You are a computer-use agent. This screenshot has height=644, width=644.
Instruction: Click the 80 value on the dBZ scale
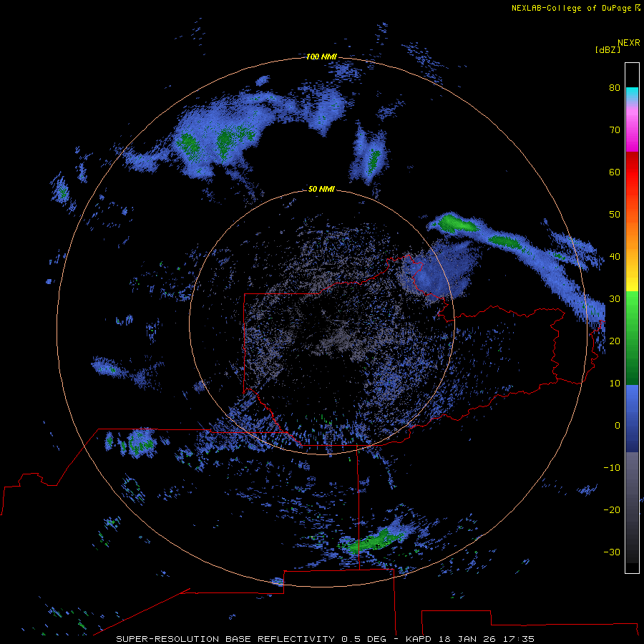(x=615, y=87)
